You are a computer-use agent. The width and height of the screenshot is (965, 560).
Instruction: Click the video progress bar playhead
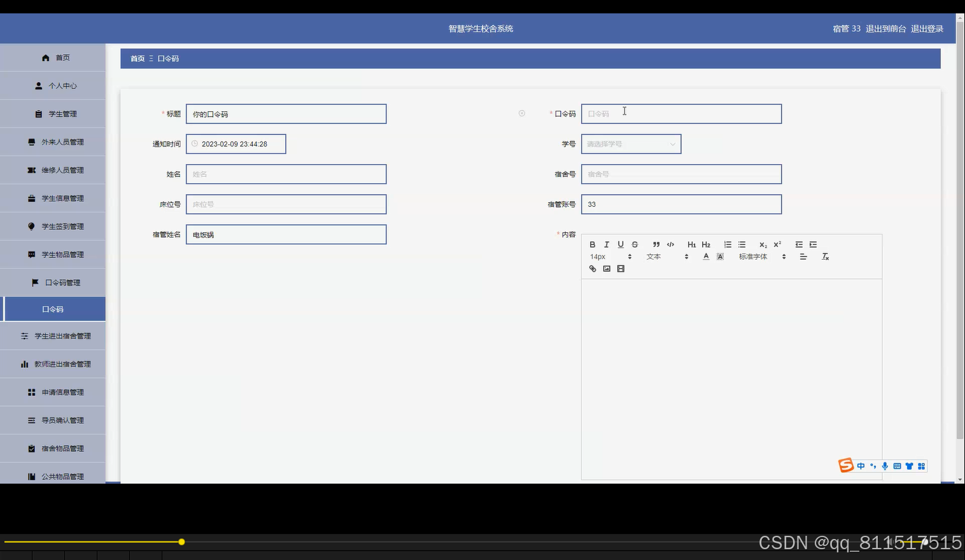(181, 542)
